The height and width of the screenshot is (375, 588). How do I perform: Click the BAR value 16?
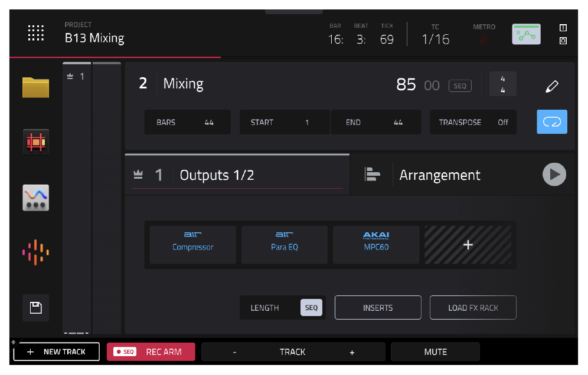pos(335,40)
